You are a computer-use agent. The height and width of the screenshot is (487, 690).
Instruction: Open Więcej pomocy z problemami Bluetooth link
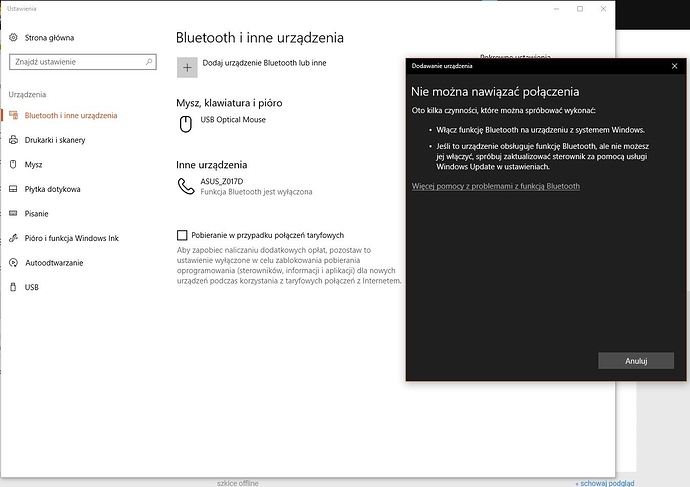(x=495, y=186)
